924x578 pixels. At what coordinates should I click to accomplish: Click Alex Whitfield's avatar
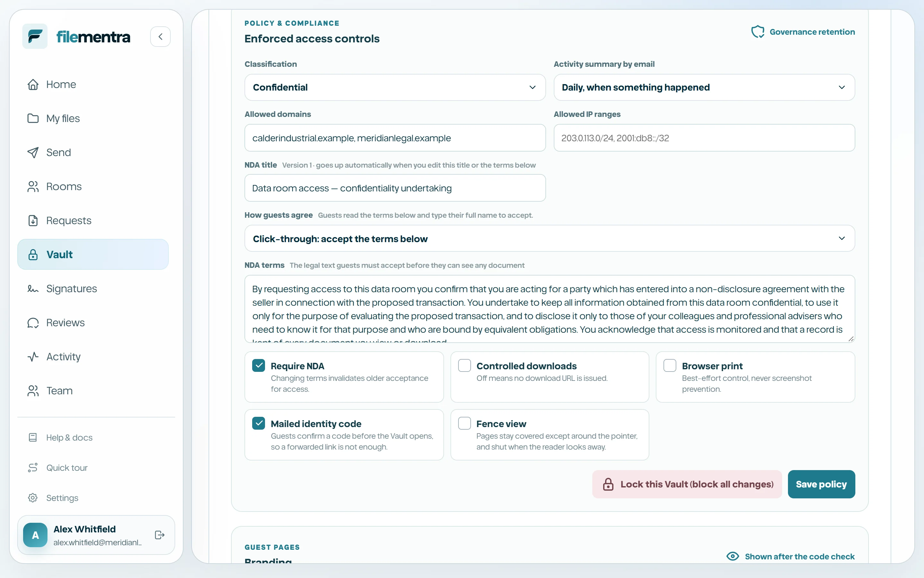pos(35,535)
